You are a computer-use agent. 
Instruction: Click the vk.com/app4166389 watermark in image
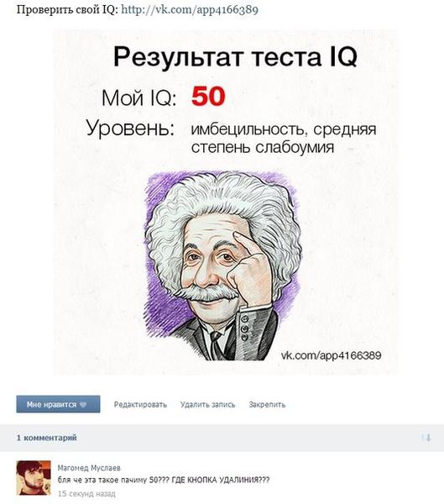[332, 355]
